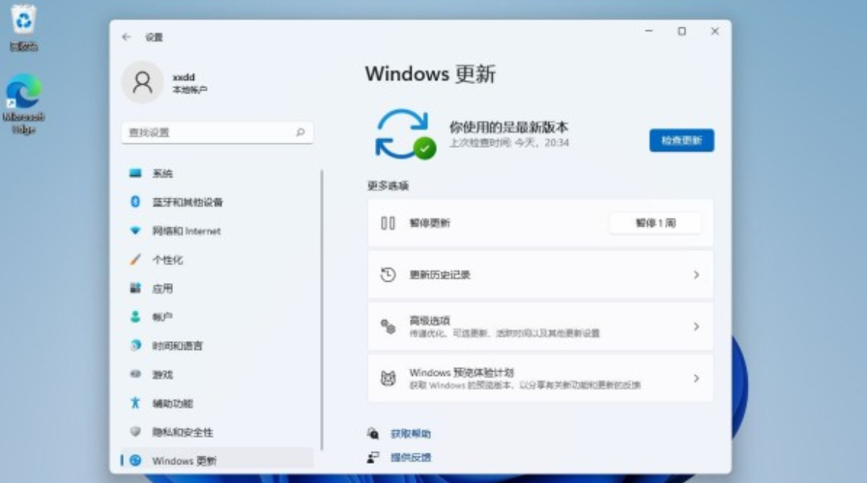
Task: Click the search magnifier icon
Action: click(x=300, y=132)
